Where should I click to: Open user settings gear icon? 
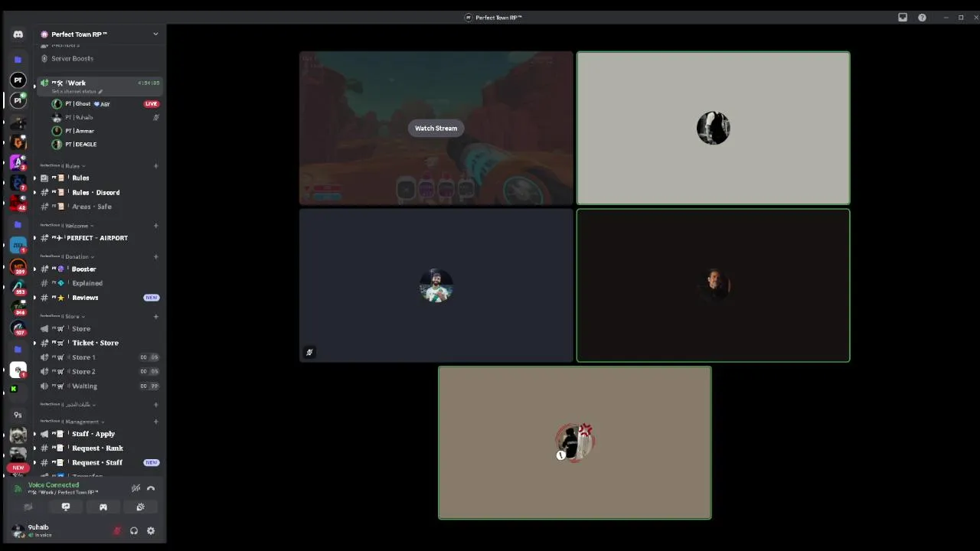pos(151,531)
